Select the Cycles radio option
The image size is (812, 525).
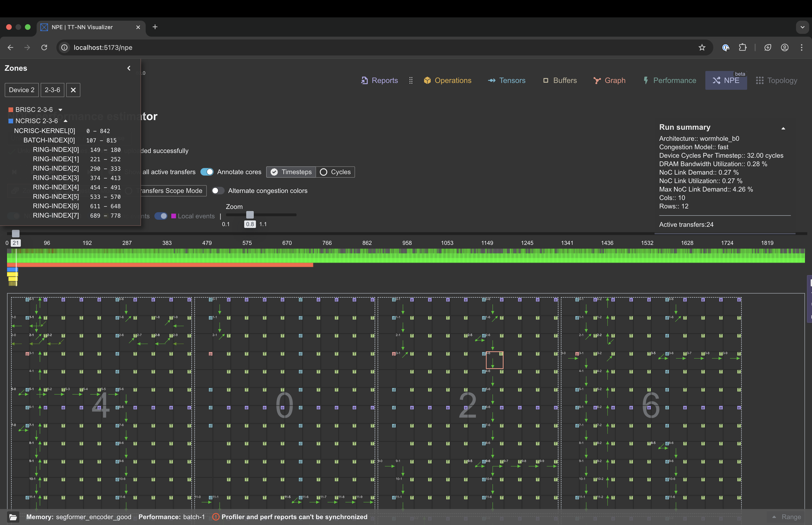click(323, 172)
